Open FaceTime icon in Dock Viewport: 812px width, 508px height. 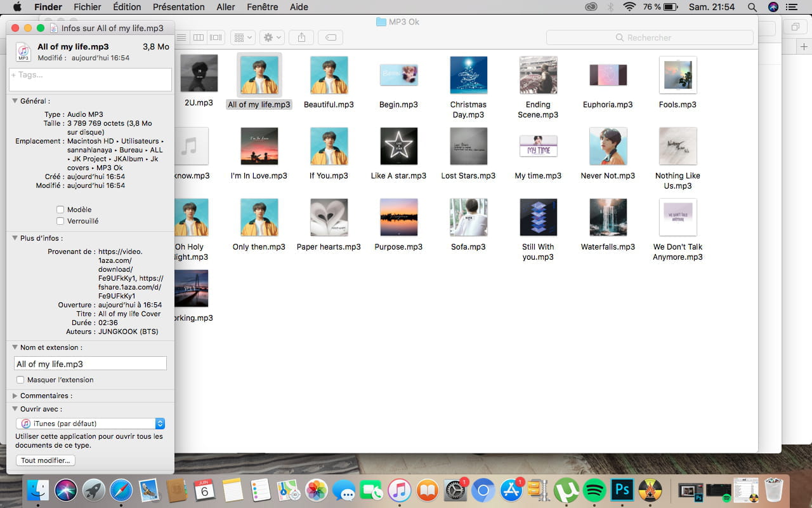click(x=372, y=490)
